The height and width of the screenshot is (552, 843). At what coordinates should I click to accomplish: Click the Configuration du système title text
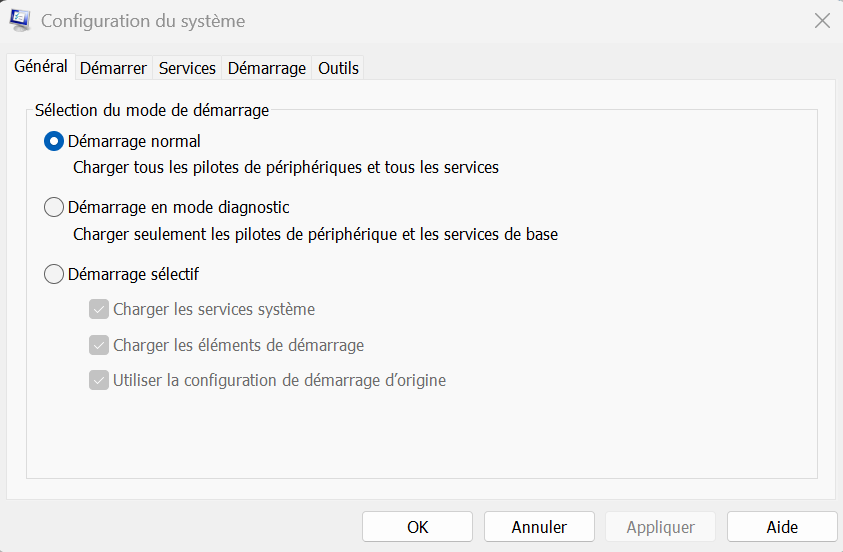(x=143, y=21)
